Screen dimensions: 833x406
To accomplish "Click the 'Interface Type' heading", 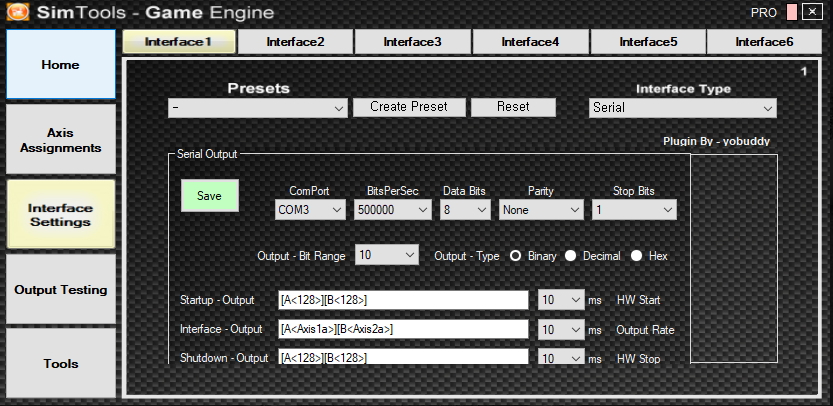I will click(x=683, y=89).
